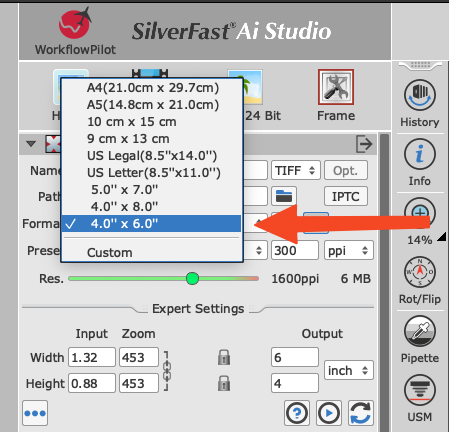
Task: Click the Output width field 6
Action: (x=295, y=357)
